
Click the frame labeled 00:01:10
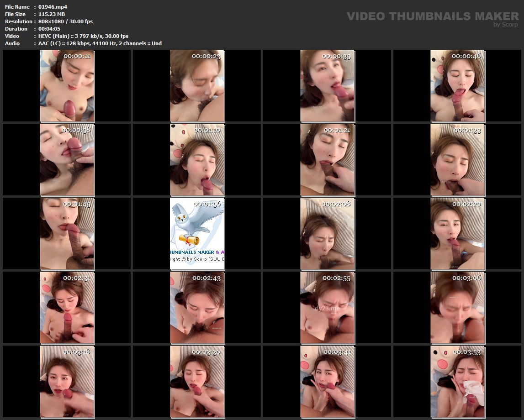197,159
